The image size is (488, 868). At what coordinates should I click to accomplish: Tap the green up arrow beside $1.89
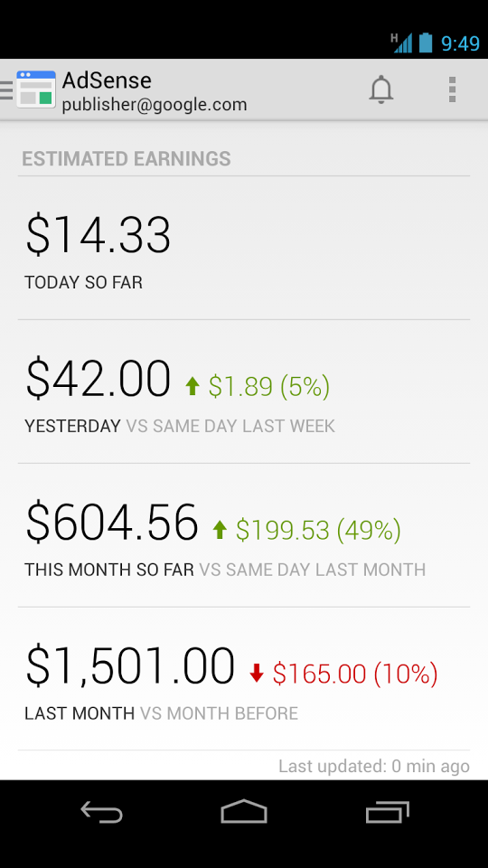(x=192, y=386)
